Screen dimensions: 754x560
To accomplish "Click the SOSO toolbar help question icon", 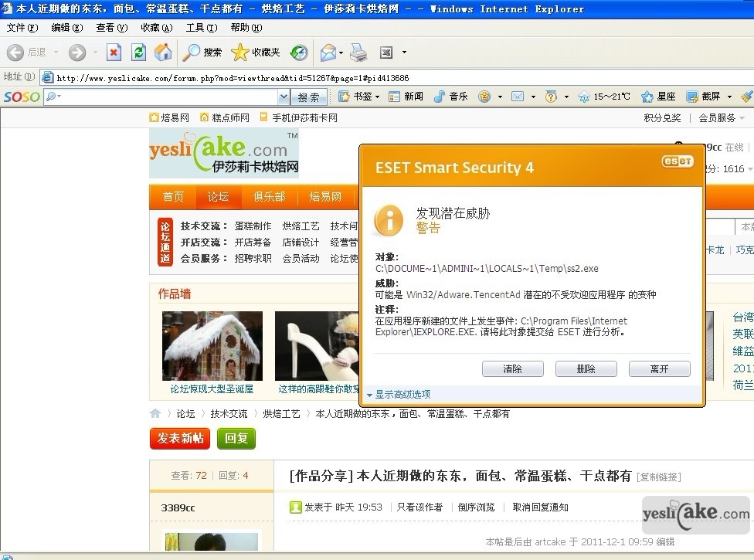I will point(551,97).
